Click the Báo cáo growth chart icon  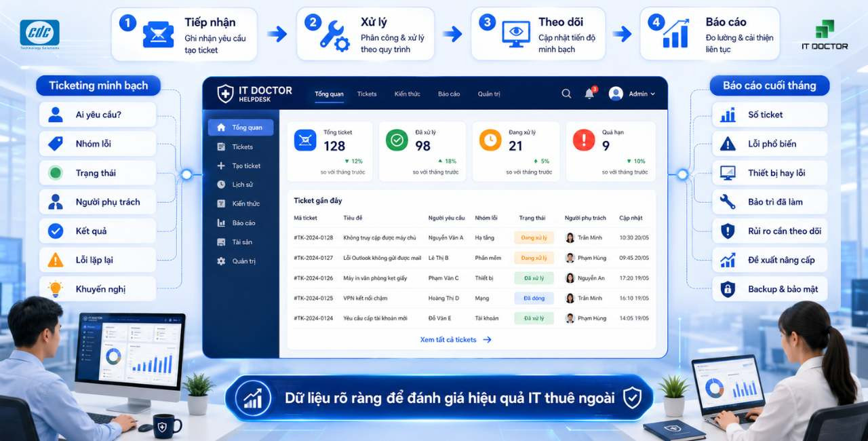click(x=676, y=34)
